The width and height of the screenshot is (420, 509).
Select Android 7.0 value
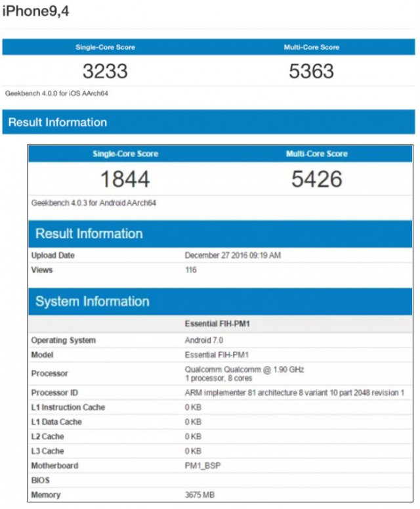point(204,340)
